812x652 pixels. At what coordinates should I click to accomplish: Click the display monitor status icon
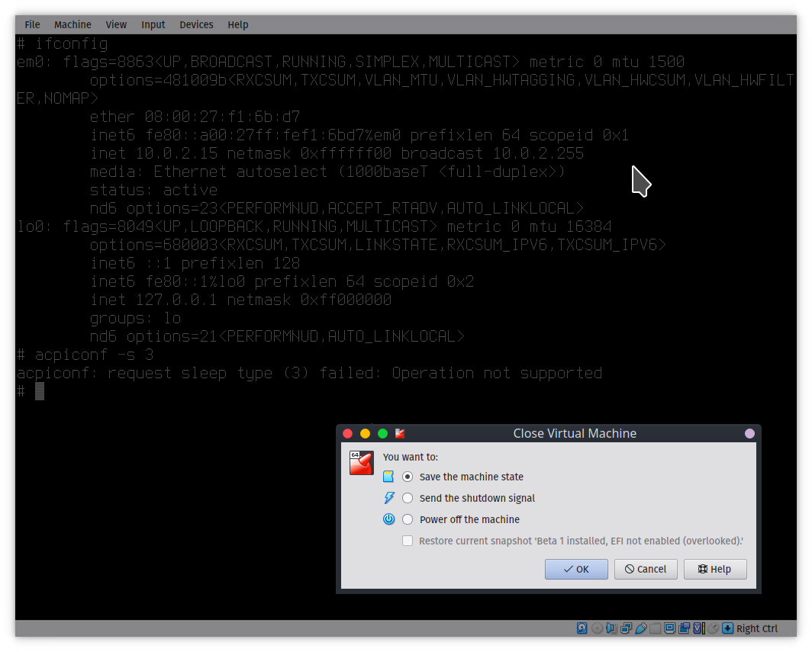point(669,628)
